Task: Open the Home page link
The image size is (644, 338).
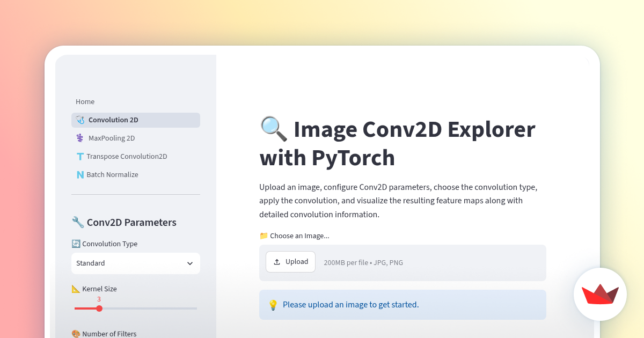Action: coord(85,102)
